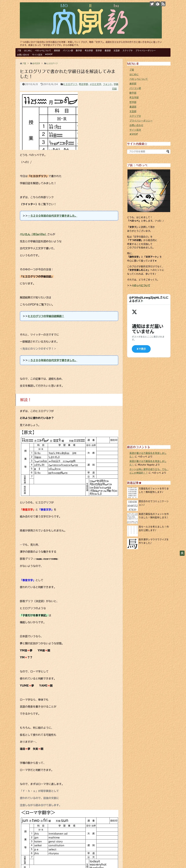The width and height of the screenshot is (186, 868).
Task: Click the Feedly icon in header
Action: tap(157, 4)
